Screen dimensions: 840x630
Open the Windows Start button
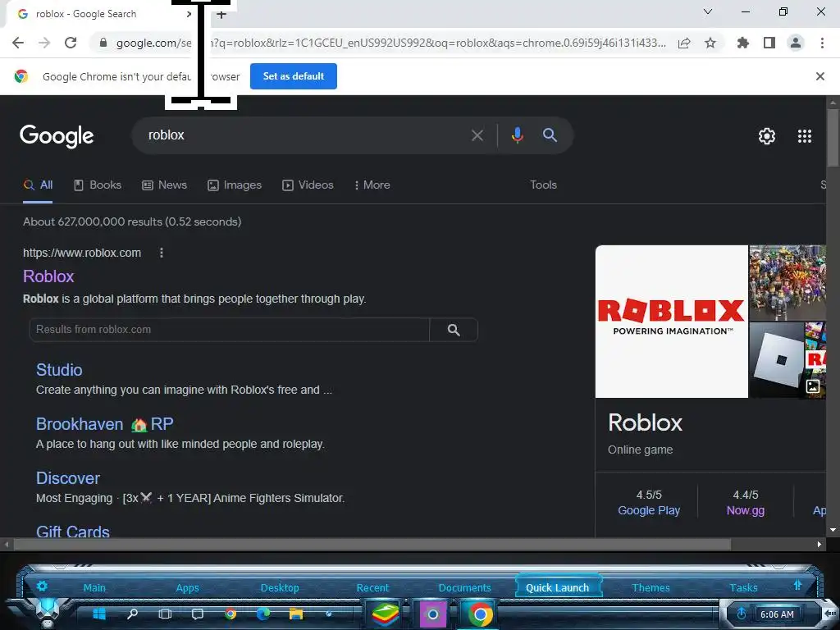pos(99,614)
